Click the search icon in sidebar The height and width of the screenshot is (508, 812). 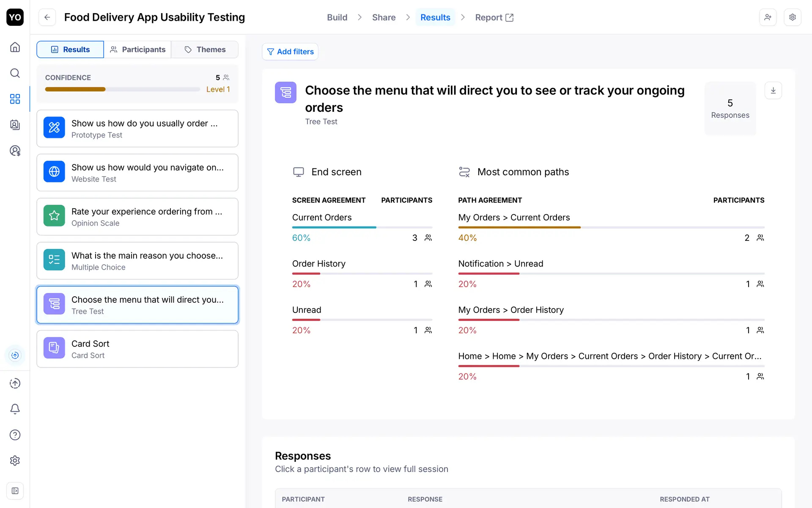(x=15, y=73)
